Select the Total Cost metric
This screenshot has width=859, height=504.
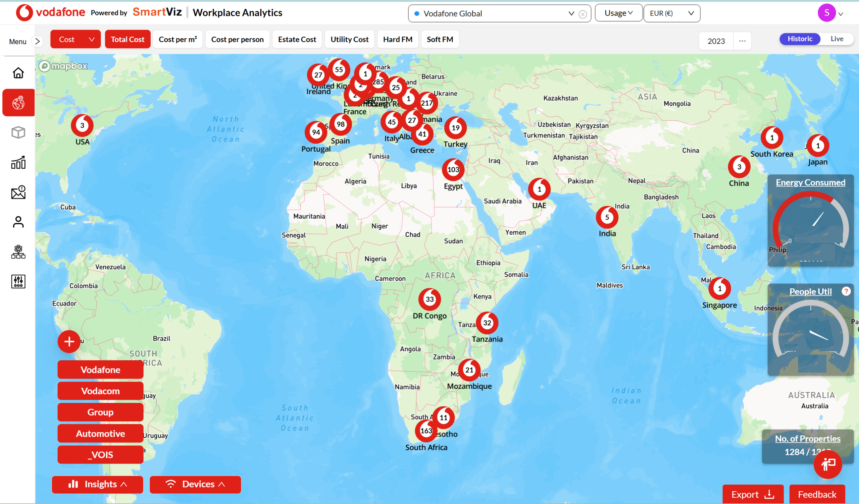coord(128,39)
